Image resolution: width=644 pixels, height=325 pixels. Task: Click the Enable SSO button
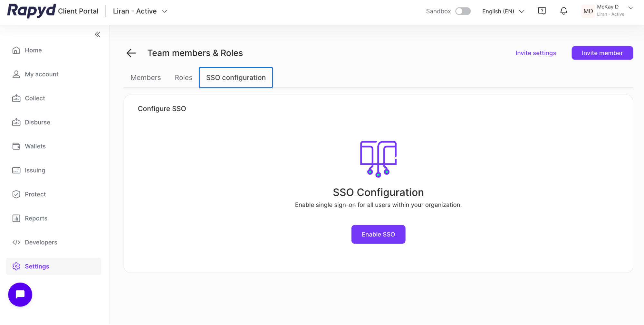pyautogui.click(x=378, y=234)
